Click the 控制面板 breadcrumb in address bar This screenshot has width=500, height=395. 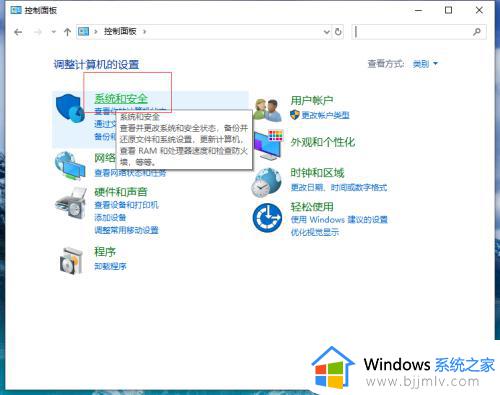(120, 32)
